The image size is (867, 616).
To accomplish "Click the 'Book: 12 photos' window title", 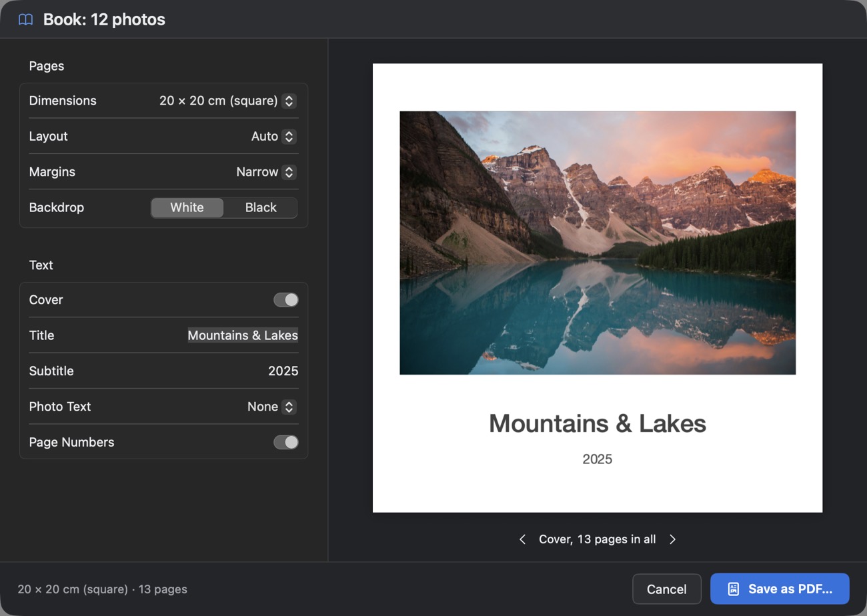I will [x=104, y=19].
